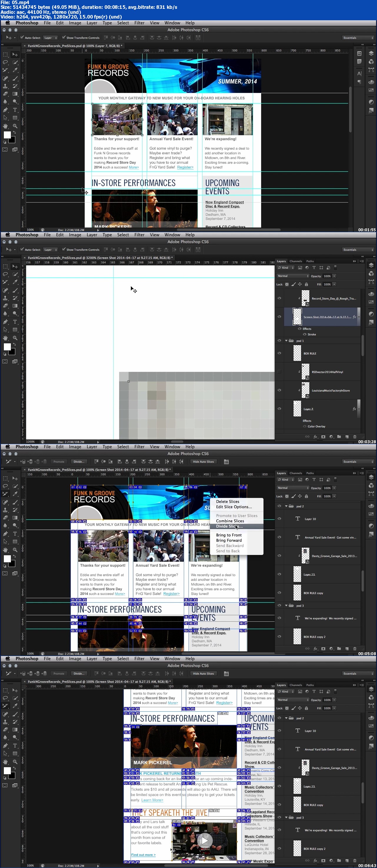Select the Pen tool in 00:01:55 frame
Viewport: 377px width, 868px height.
pyautogui.click(x=5, y=110)
